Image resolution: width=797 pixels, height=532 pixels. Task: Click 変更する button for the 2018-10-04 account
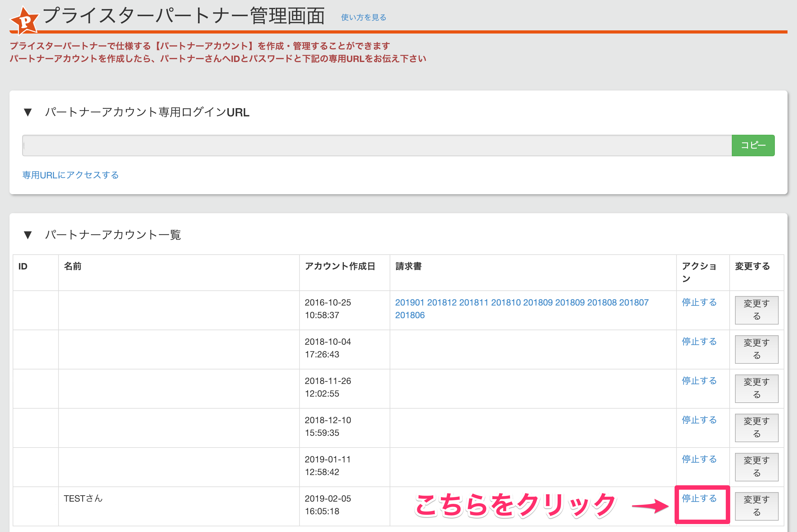(757, 350)
